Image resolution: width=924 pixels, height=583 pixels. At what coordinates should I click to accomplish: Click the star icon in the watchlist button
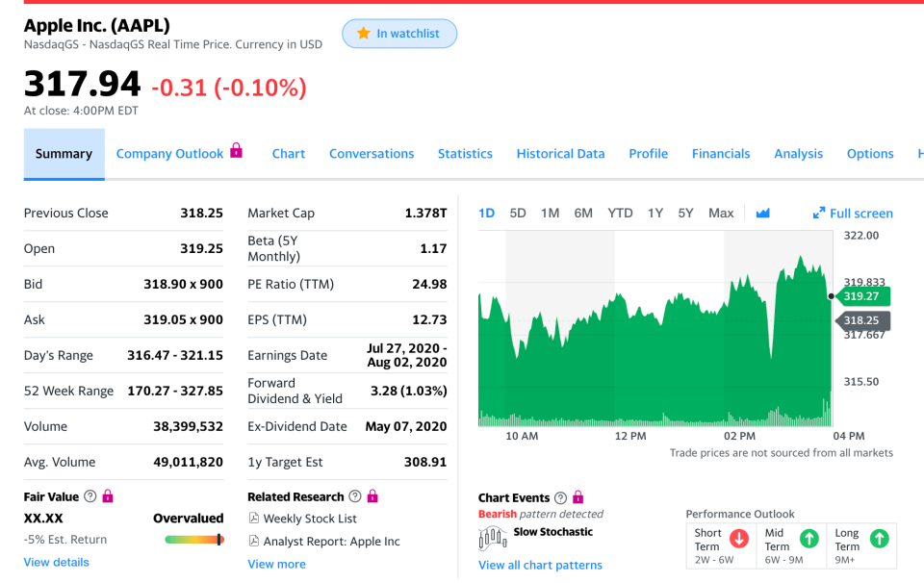tap(364, 33)
